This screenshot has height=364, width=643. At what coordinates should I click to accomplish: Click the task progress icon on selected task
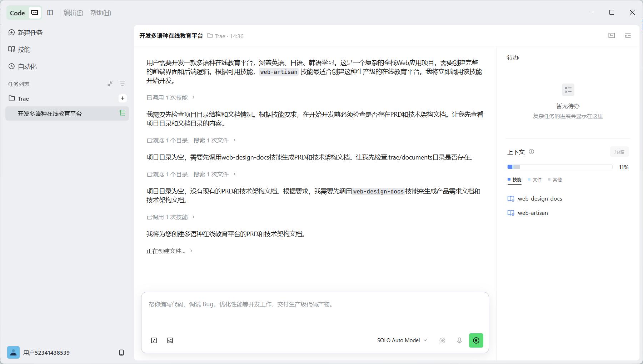coord(122,113)
